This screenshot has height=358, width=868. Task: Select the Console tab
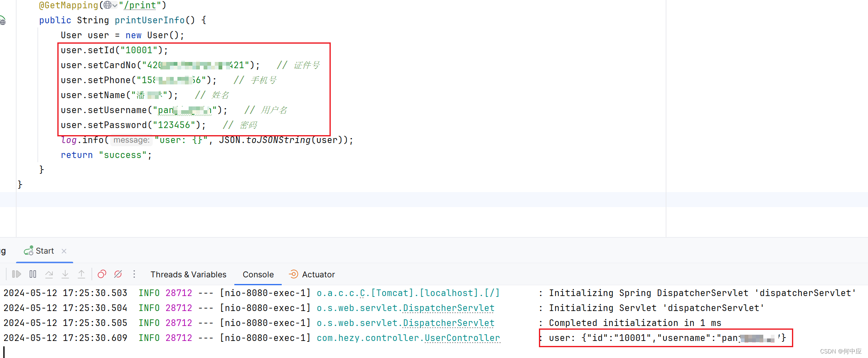[x=258, y=274]
